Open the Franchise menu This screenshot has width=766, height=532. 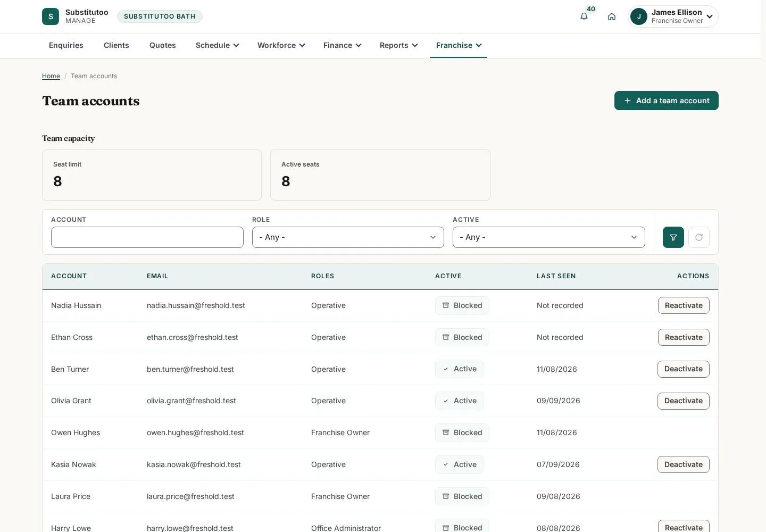[x=459, y=45]
